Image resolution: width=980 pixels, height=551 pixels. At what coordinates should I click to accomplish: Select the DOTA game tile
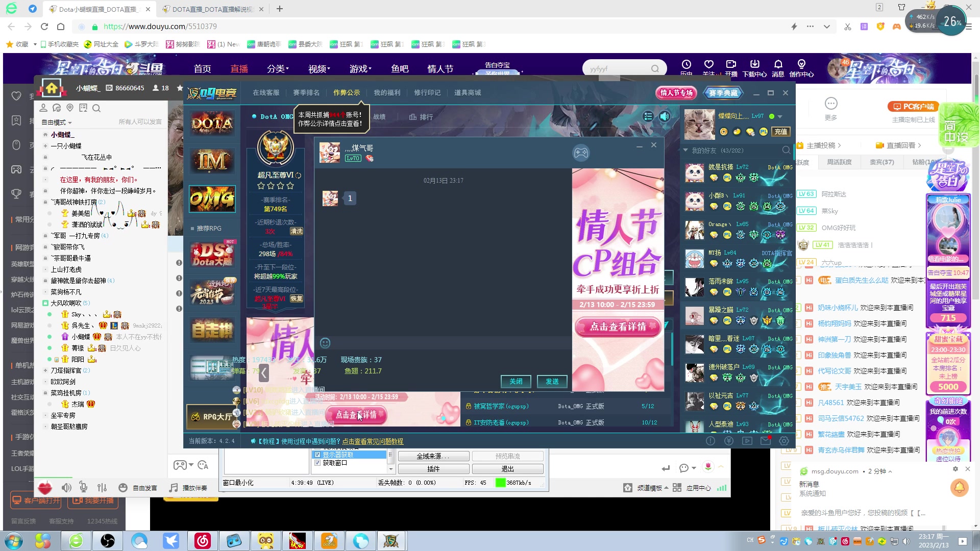[212, 123]
